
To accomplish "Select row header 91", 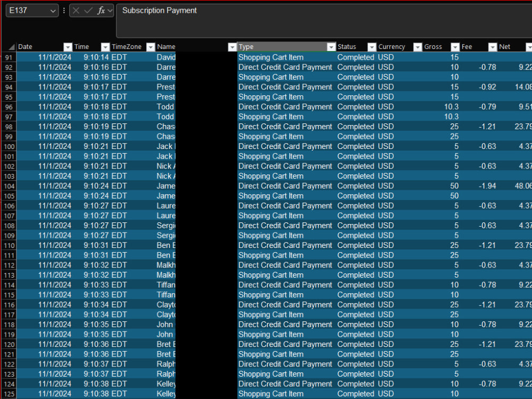I will [9, 57].
